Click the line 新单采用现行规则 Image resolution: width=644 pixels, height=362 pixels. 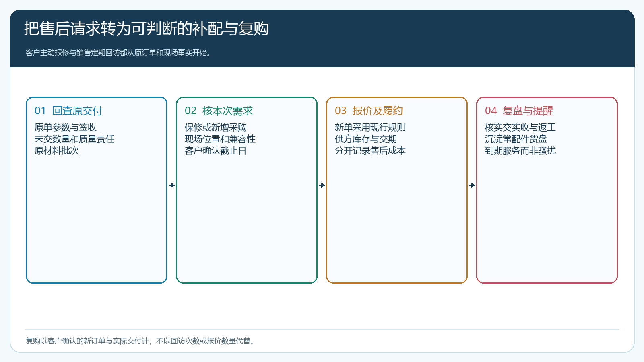(370, 128)
